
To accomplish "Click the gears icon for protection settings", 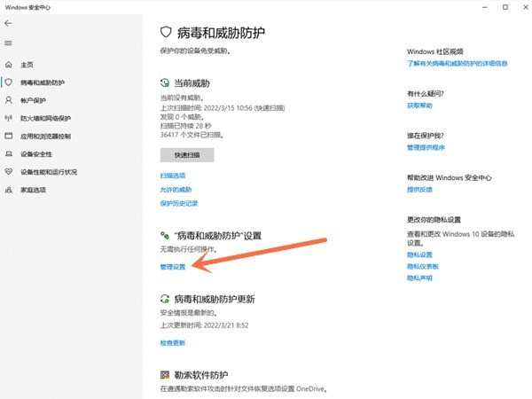I will (x=165, y=235).
